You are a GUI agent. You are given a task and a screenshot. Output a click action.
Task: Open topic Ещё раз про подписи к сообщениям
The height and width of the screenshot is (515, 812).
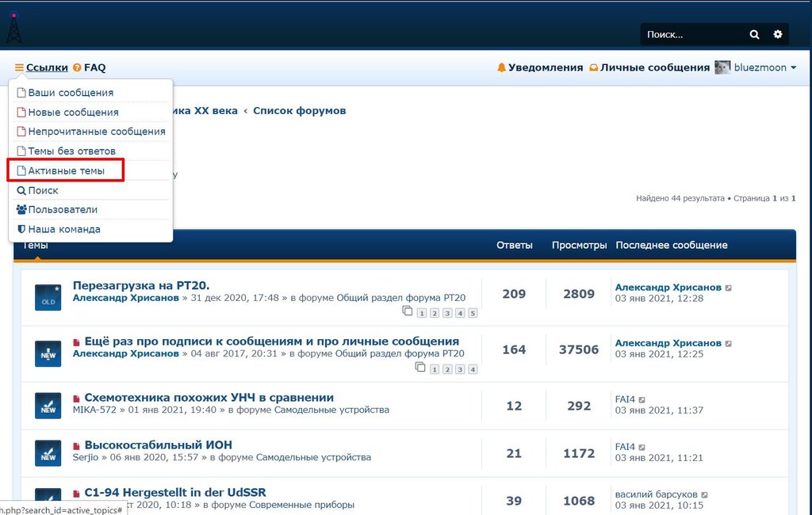pos(271,341)
